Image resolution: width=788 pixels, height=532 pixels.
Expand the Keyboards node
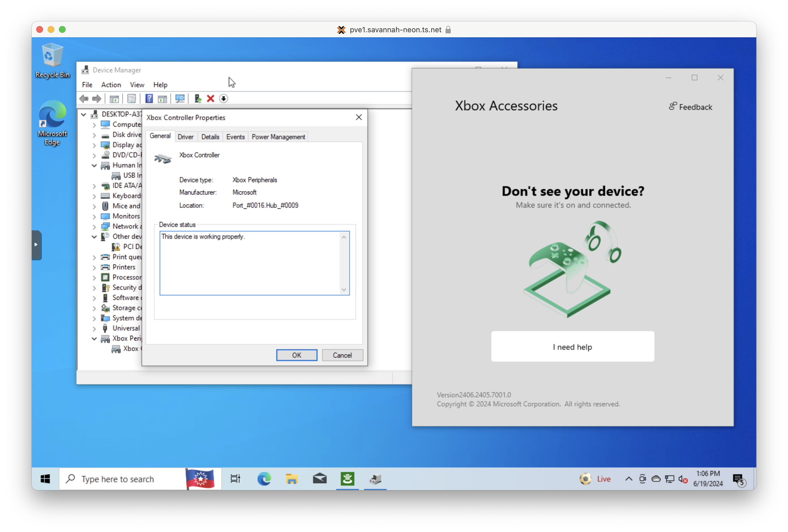(x=94, y=196)
